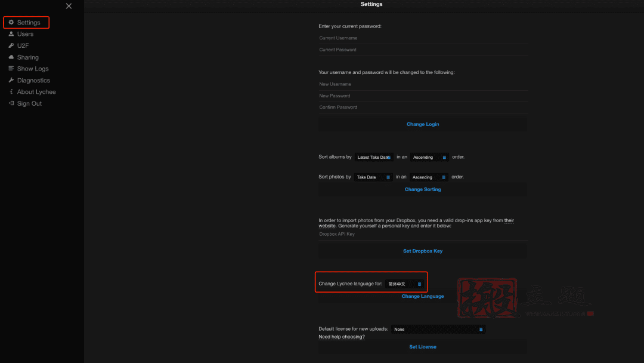The height and width of the screenshot is (363, 644).
Task: Click the About Lychee info icon
Action: [11, 92]
